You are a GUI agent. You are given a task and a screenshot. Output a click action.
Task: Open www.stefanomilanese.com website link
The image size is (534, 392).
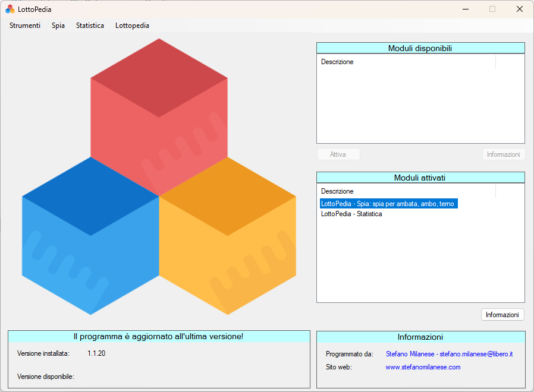(x=423, y=367)
